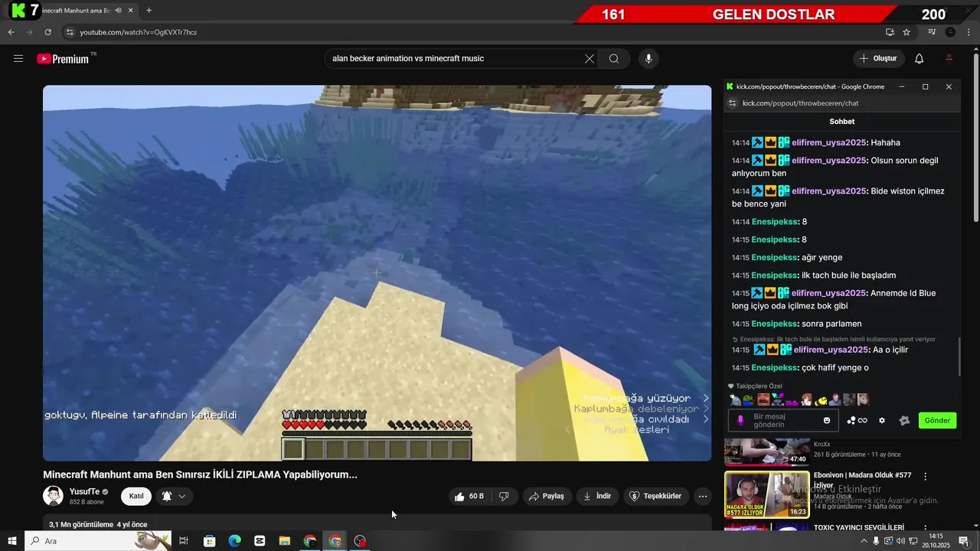Click Paylaş share button
Screen dimensions: 980x551
tap(546, 496)
